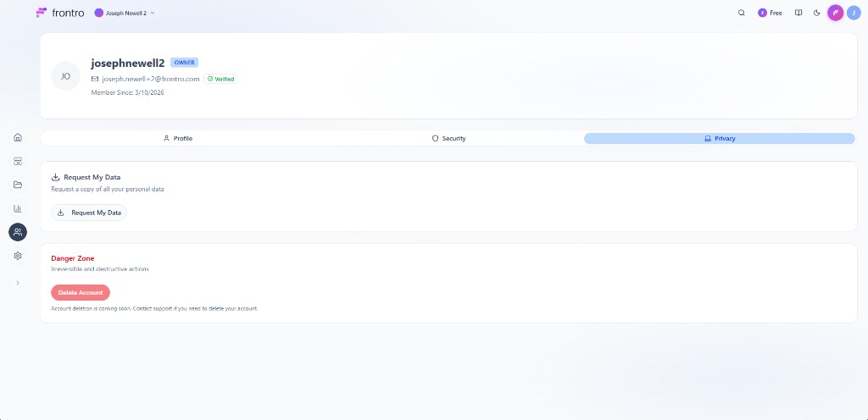Open the storefront sidebar icon

click(x=18, y=162)
